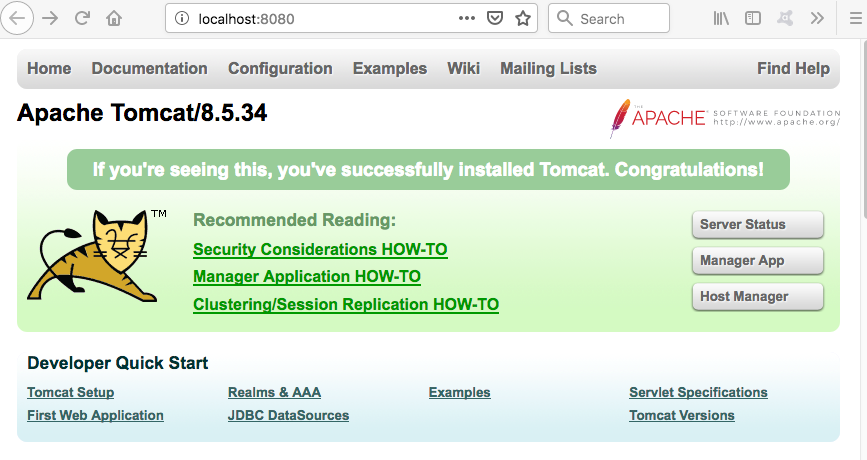This screenshot has width=867, height=460.
Task: Bookmark this page with the star icon
Action: (x=523, y=18)
